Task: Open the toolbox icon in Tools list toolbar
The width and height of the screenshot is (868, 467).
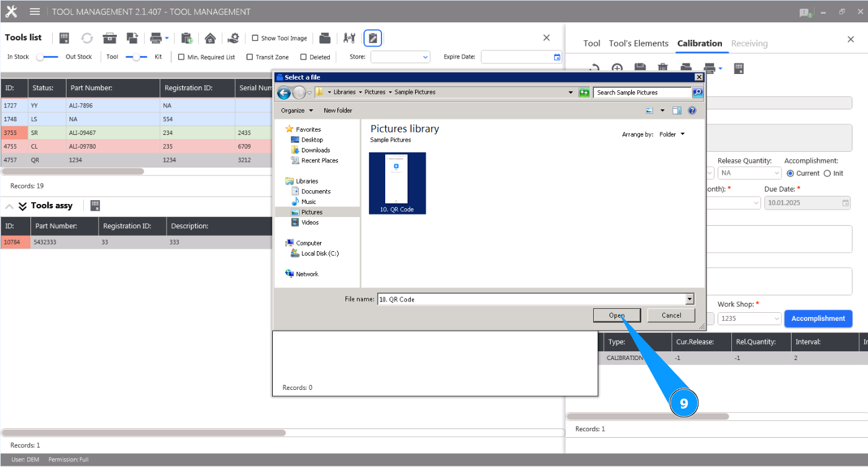Action: [x=109, y=38]
